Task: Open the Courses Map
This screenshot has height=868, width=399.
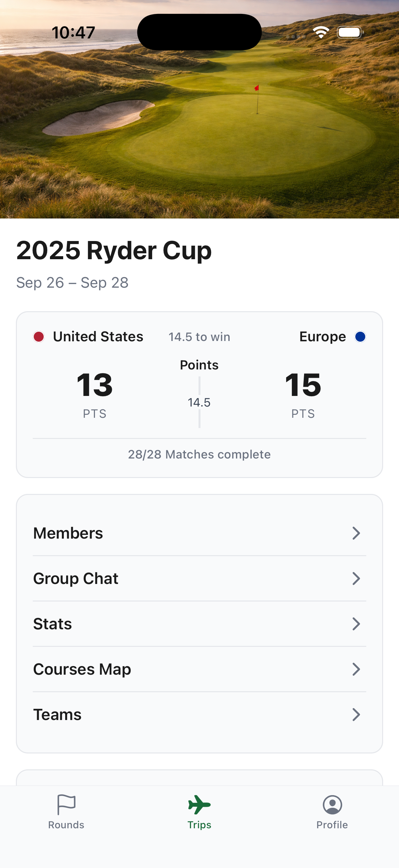Action: click(x=82, y=669)
